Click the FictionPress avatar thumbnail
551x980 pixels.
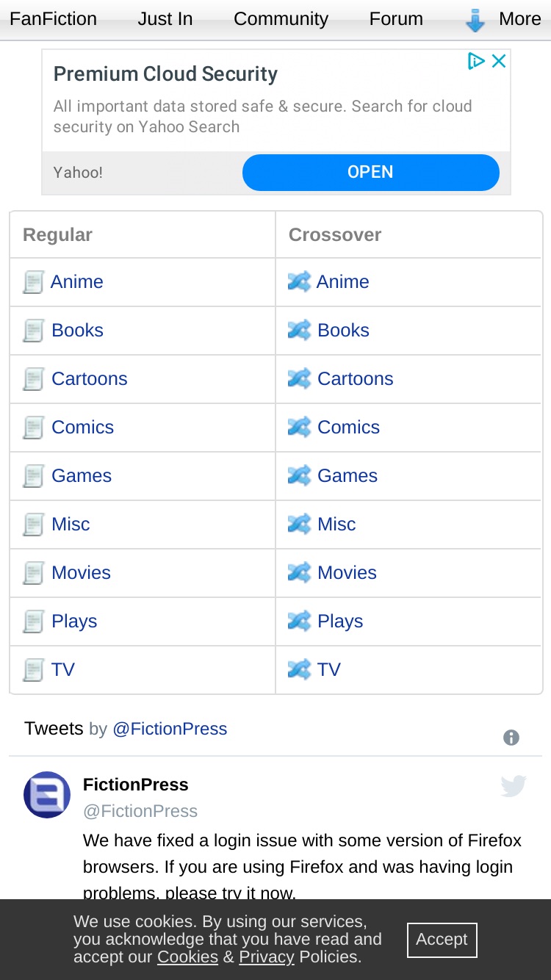pos(47,794)
